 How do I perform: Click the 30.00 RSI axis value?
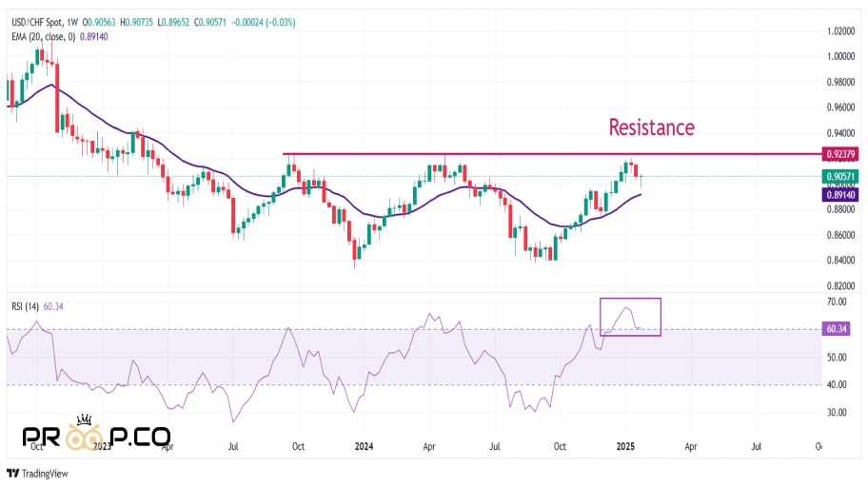point(837,412)
